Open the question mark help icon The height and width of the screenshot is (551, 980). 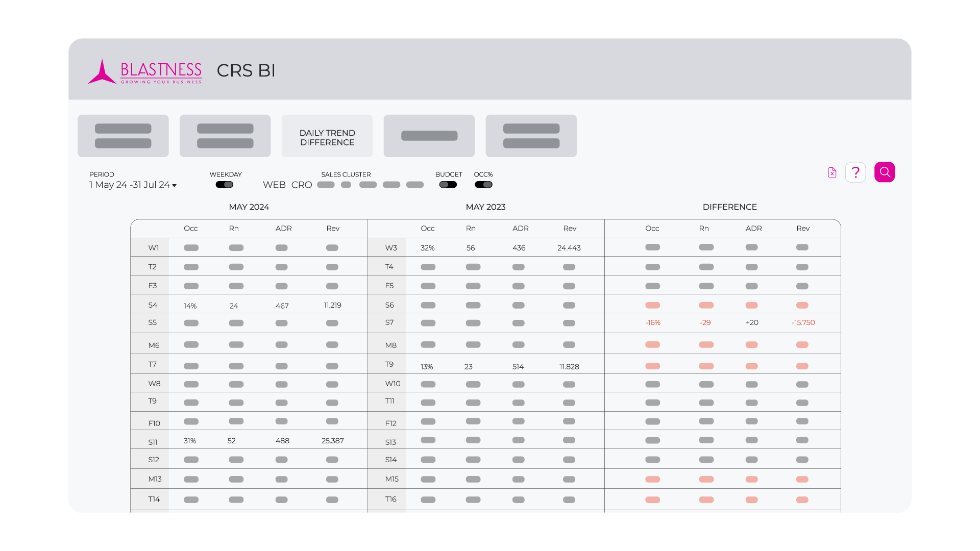pos(855,172)
